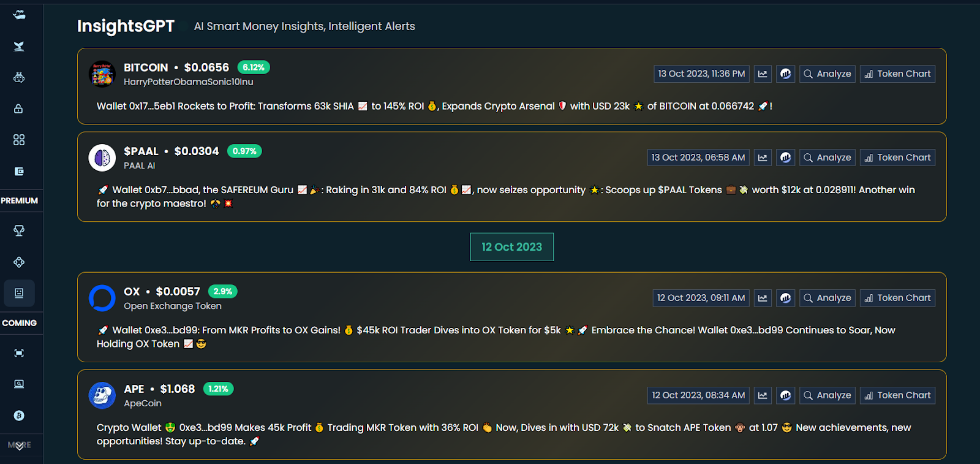980x464 pixels.
Task: Click the 13 Oct 2023, 11:36 PM timestamp
Action: click(x=701, y=74)
